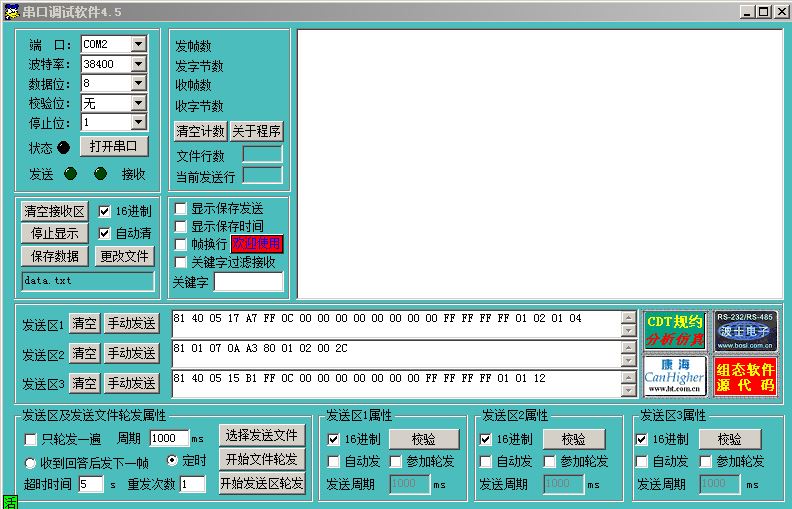The width and height of the screenshot is (792, 509).
Task: Check the 只轮发一遍 option
Action: 30,439
